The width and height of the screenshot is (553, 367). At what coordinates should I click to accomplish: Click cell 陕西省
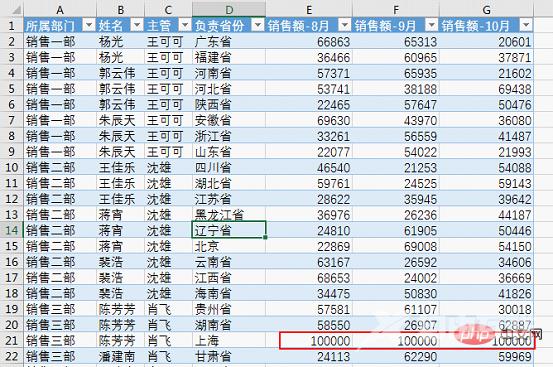click(x=229, y=104)
